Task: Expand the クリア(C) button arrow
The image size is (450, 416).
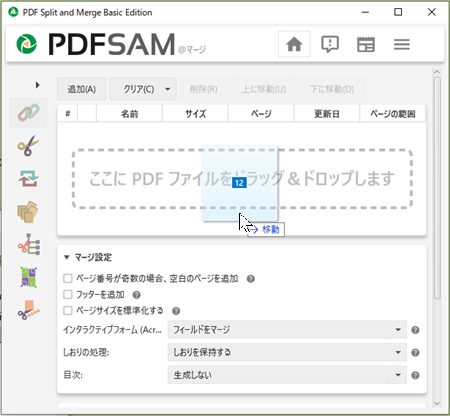Action: click(x=168, y=89)
